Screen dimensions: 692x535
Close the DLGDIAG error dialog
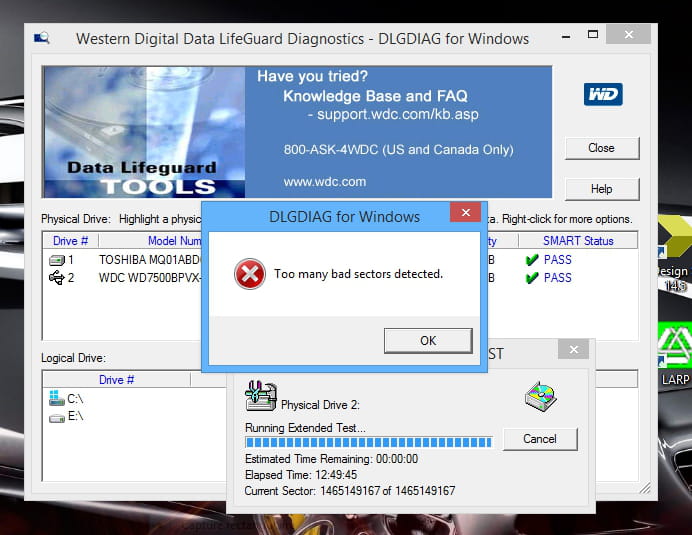point(466,213)
